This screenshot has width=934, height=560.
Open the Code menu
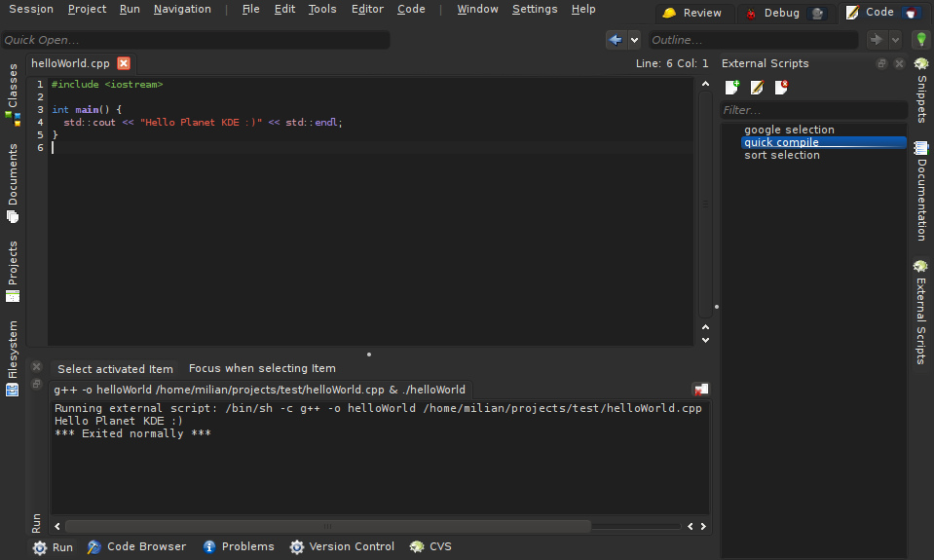(411, 9)
